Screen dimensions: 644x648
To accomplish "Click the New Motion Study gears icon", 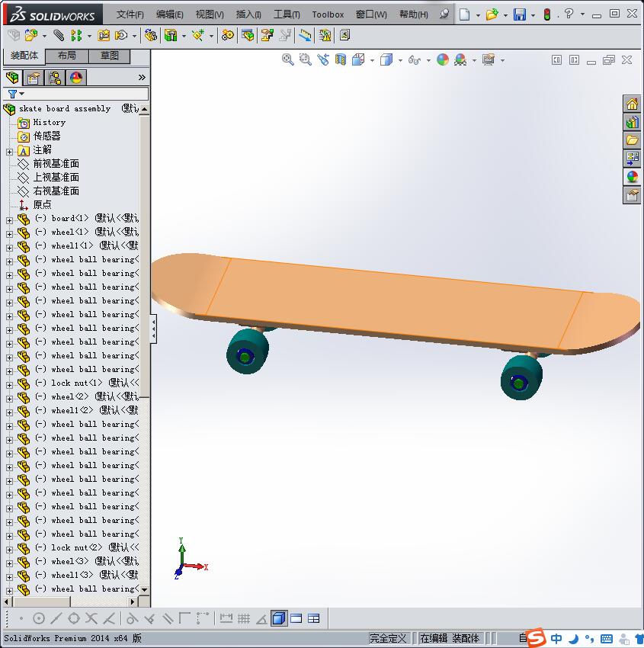I will 227,36.
